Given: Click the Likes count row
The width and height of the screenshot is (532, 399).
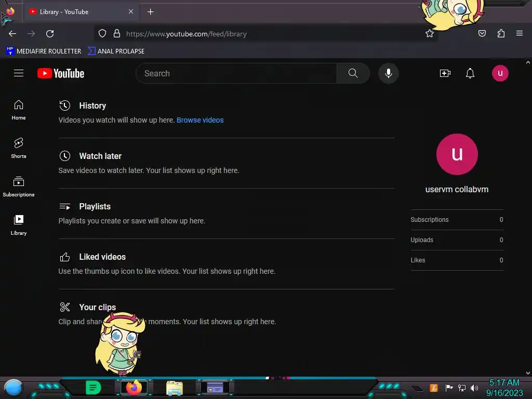Looking at the screenshot, I should [457, 260].
